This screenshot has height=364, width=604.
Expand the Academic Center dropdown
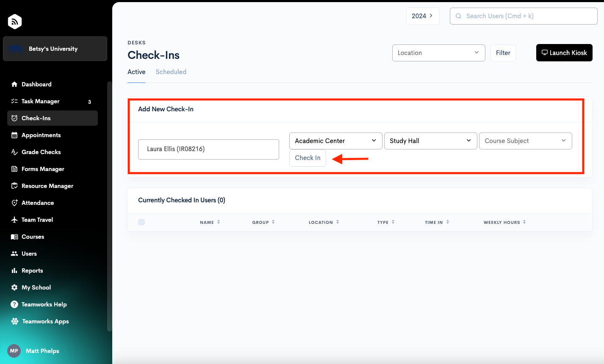point(335,141)
